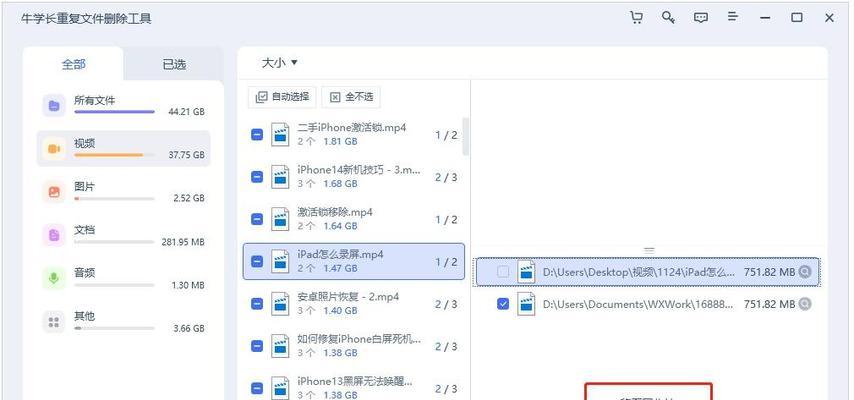Click the 自动选择 button
Screen dimensions: 854x400
282,97
